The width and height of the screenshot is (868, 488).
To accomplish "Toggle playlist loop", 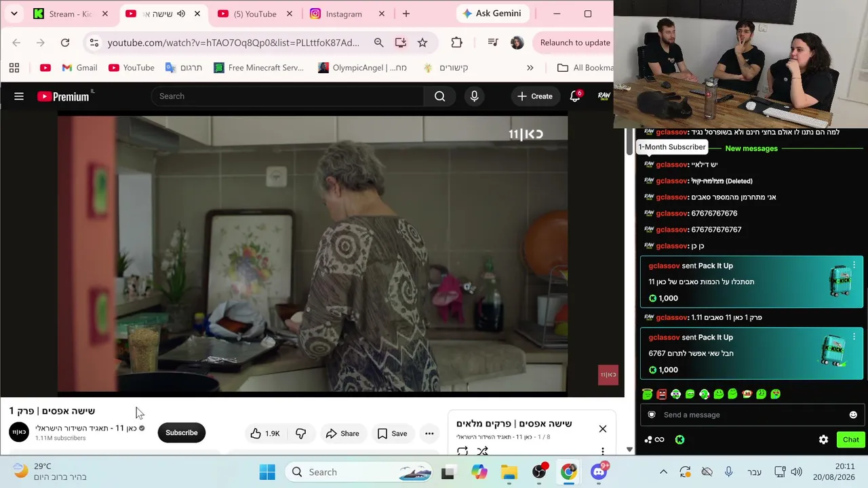I will [462, 451].
